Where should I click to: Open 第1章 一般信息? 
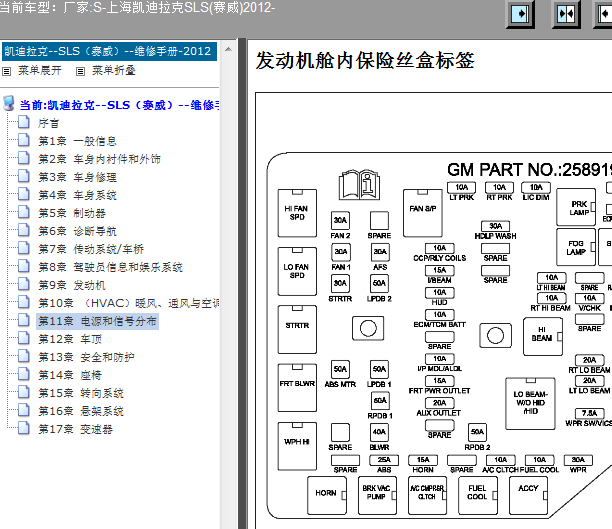(77, 141)
